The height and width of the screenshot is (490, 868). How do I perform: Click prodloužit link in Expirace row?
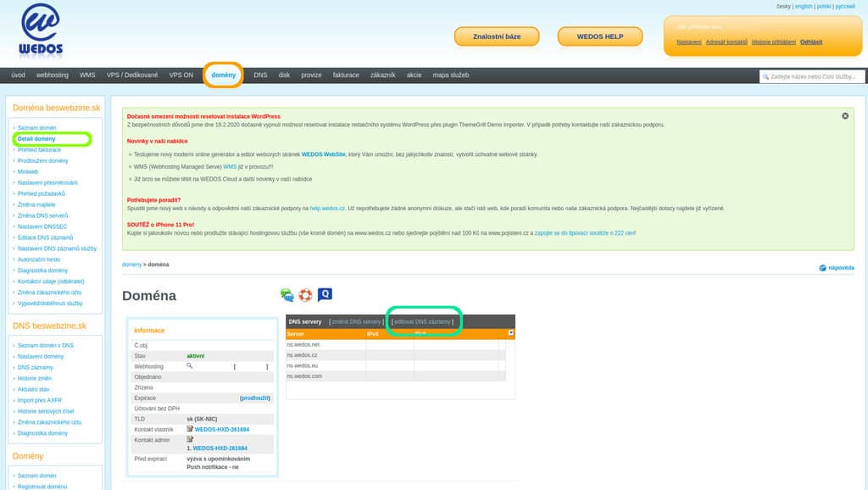pyautogui.click(x=255, y=398)
